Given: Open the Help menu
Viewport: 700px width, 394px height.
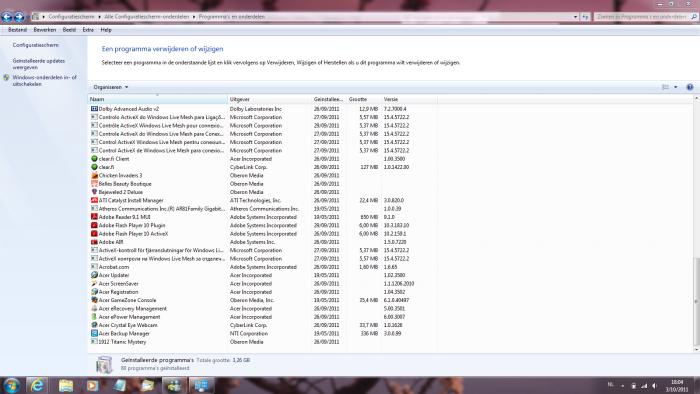Looking at the screenshot, I should [106, 30].
